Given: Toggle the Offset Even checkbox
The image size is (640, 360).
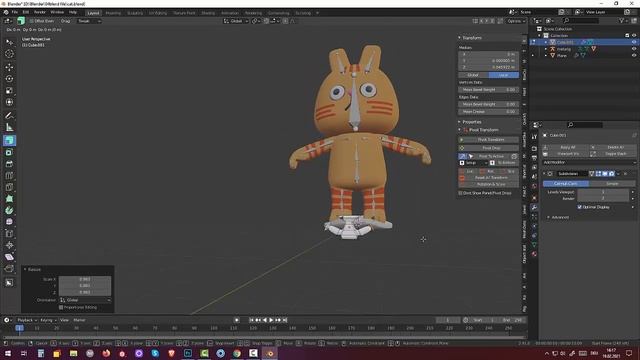Looking at the screenshot, I should [31, 21].
